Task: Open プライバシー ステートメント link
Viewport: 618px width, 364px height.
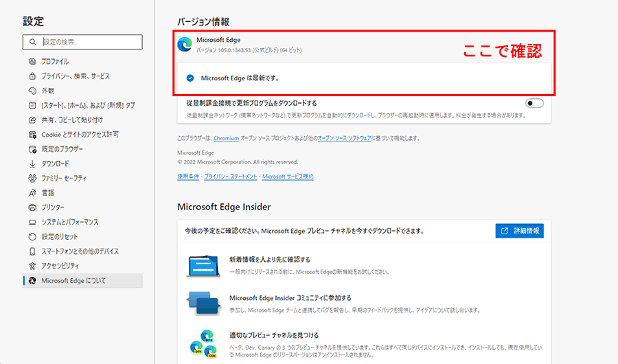Action: (231, 177)
